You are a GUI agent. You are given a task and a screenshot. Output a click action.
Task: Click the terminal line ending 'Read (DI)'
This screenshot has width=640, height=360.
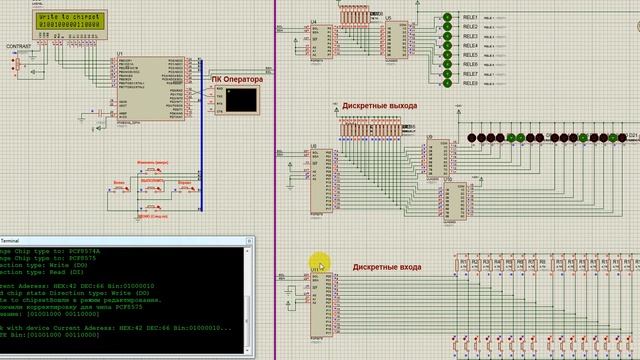point(42,272)
